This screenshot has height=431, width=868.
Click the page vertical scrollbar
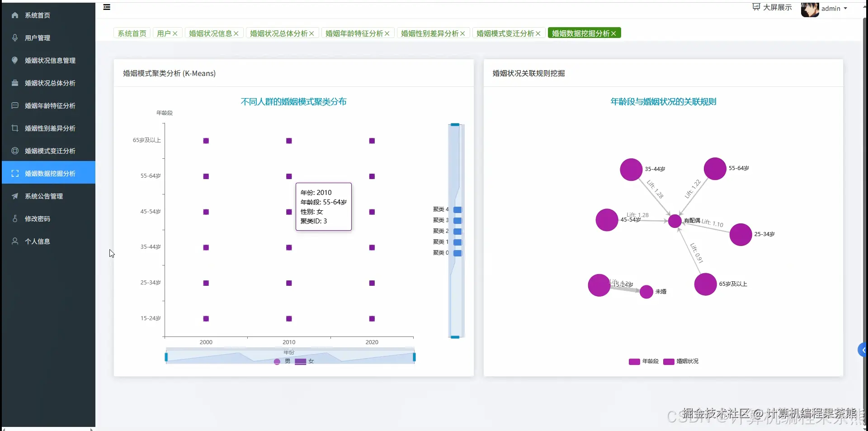(x=865, y=222)
